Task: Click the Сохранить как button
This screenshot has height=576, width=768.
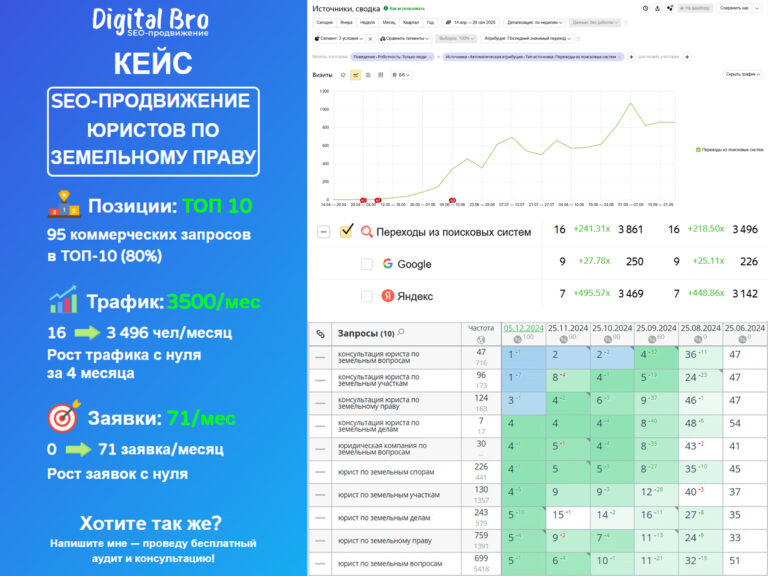Action: 734,8
